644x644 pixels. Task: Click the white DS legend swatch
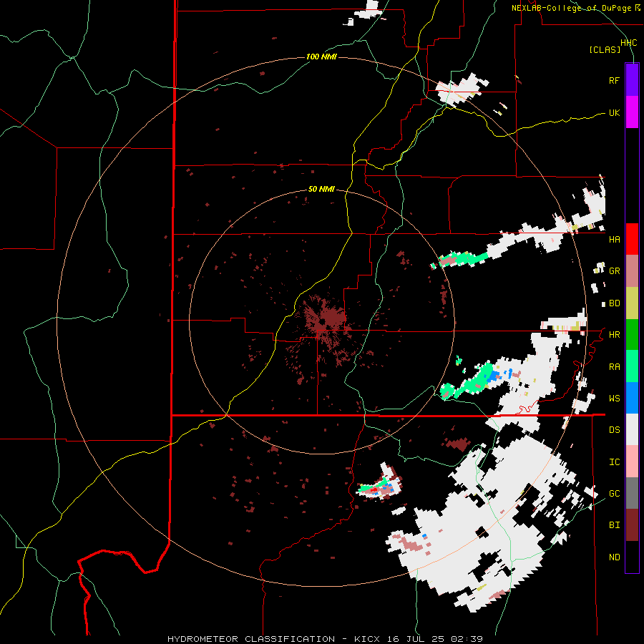click(632, 429)
